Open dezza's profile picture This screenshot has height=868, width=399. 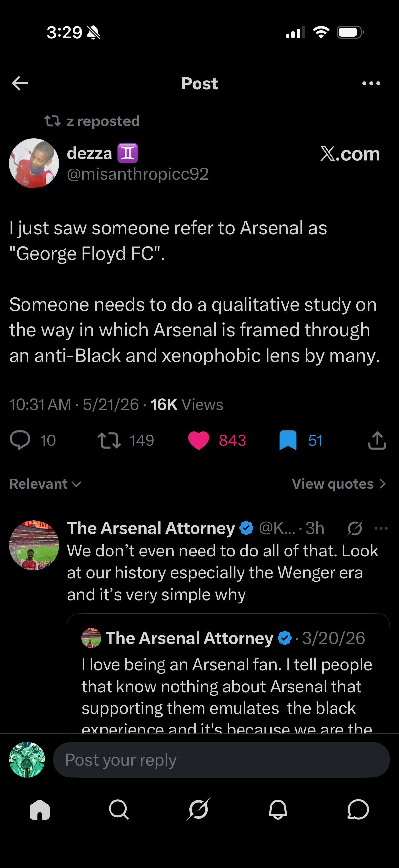(34, 163)
